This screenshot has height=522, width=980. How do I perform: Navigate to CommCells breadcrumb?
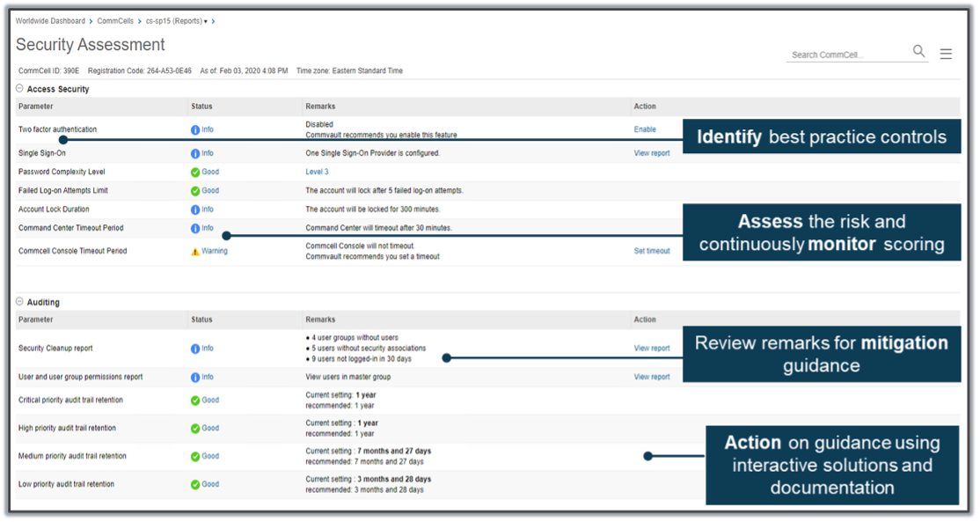[x=117, y=20]
